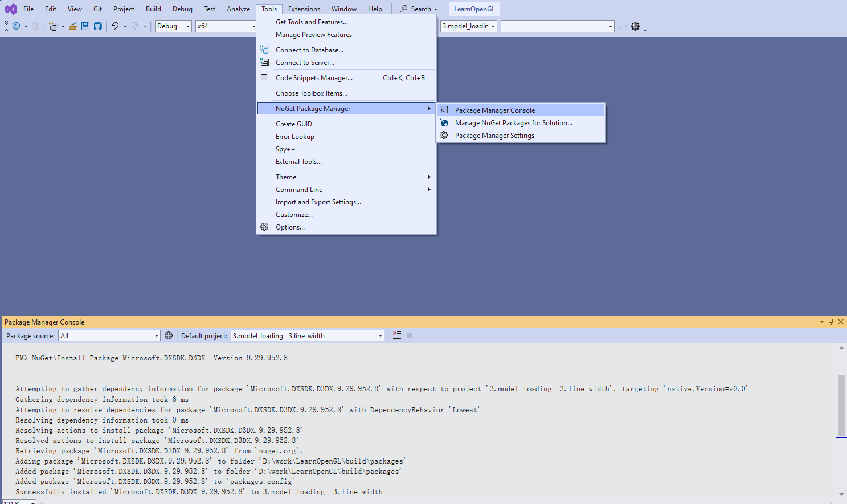
Task: Expand the New Project dropdown arrow
Action: click(63, 26)
